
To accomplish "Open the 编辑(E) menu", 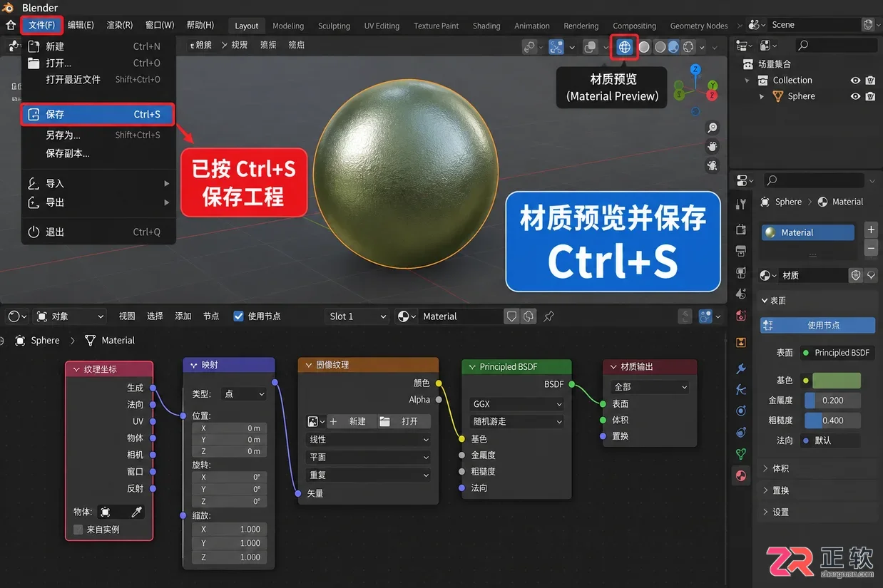I will point(81,25).
